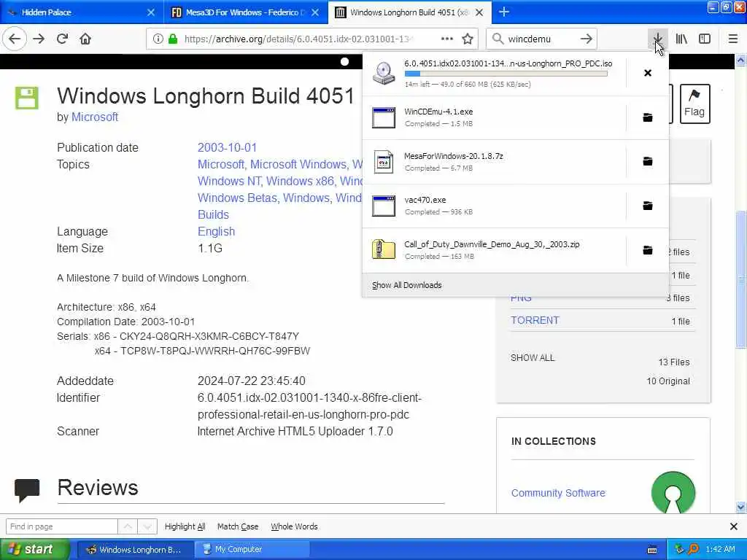Close the find-in-page bar
This screenshot has width=747, height=560.
[733, 526]
